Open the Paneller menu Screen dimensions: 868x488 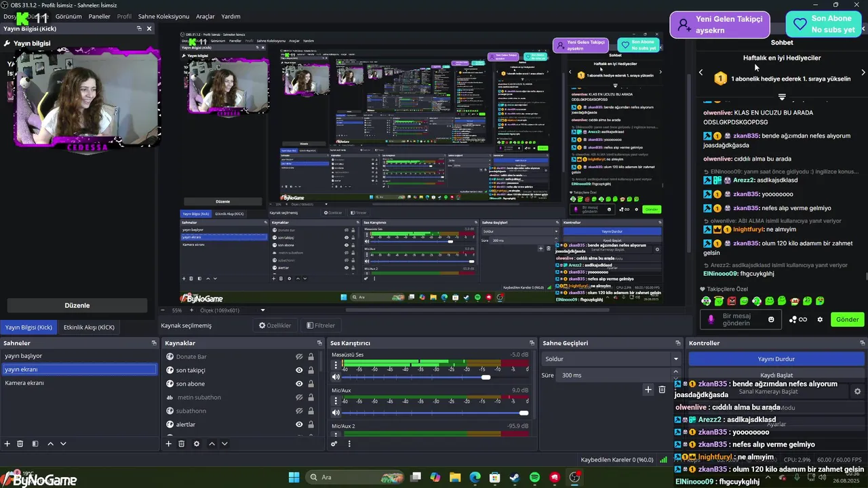click(x=99, y=16)
